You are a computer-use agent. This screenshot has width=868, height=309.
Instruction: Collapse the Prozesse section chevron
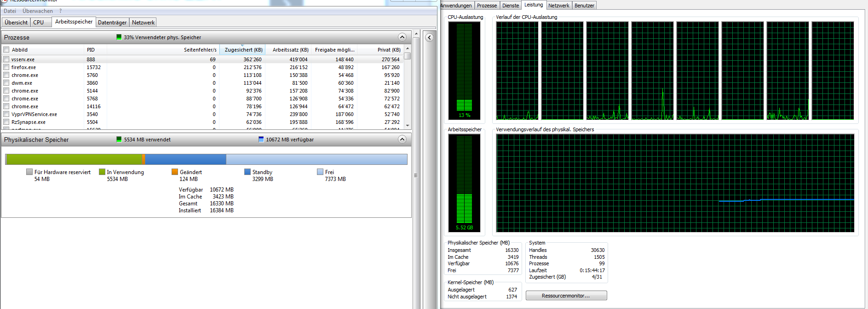pyautogui.click(x=402, y=37)
